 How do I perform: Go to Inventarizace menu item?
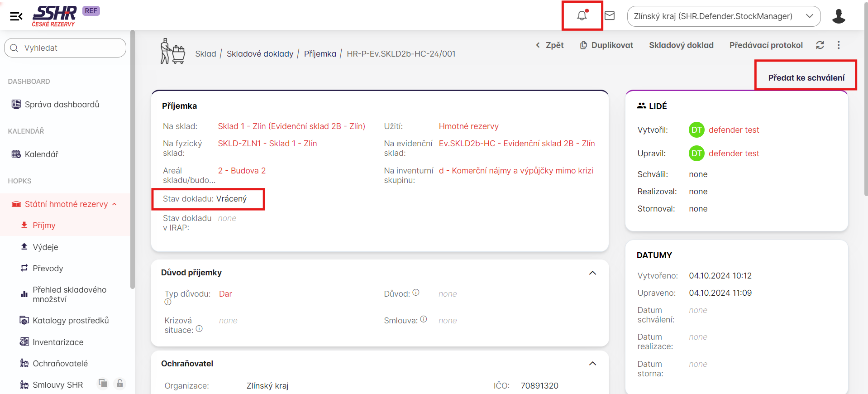point(58,342)
